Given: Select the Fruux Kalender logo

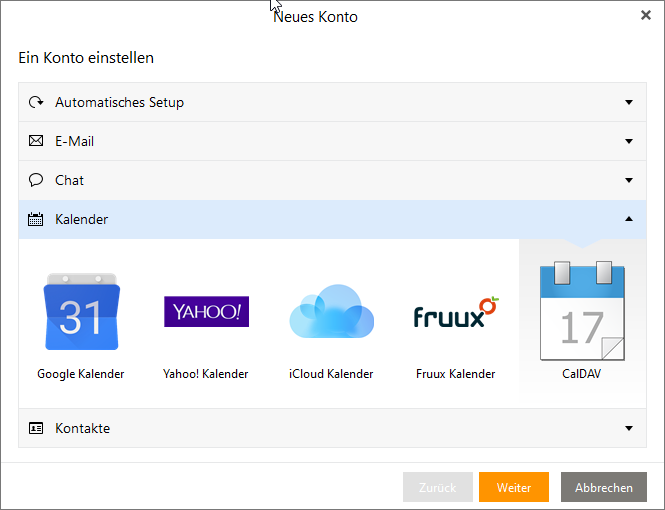Looking at the screenshot, I should tap(455, 313).
